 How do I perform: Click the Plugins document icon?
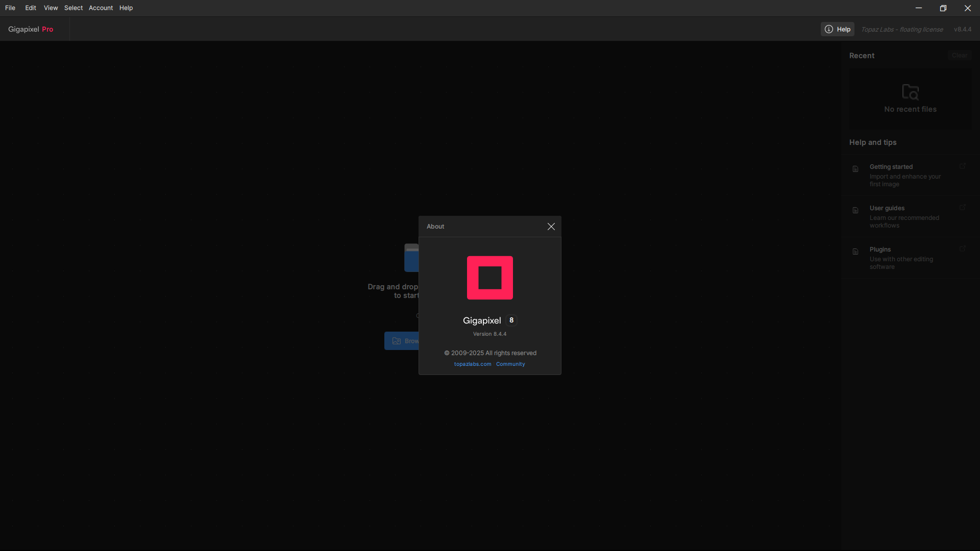[x=855, y=252]
